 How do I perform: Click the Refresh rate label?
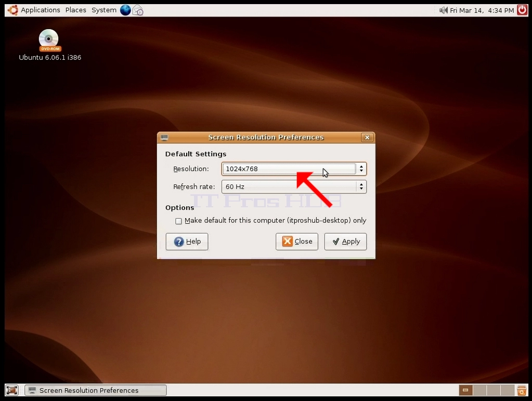click(194, 187)
